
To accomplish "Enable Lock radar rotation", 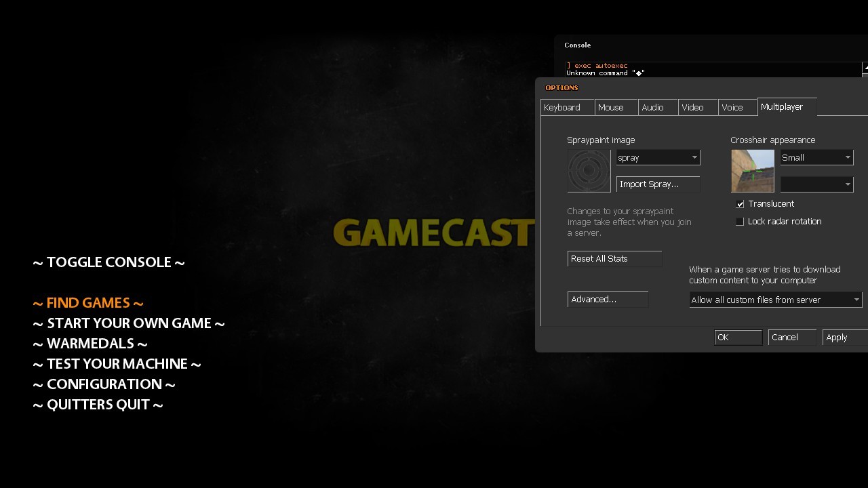I will (740, 221).
